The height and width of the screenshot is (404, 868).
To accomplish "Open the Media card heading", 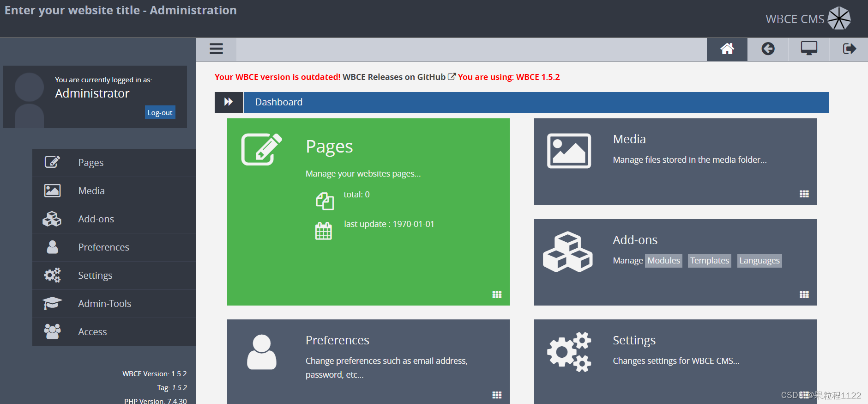I will [629, 139].
